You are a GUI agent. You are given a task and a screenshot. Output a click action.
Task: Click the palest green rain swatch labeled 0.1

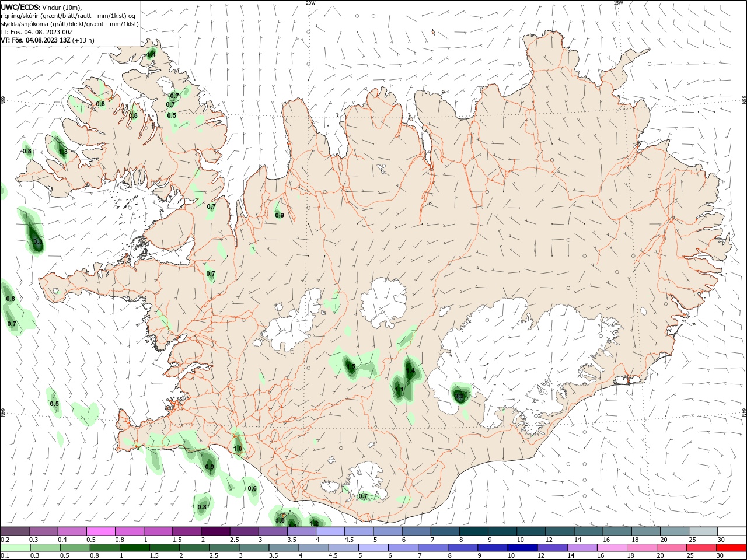click(15, 548)
